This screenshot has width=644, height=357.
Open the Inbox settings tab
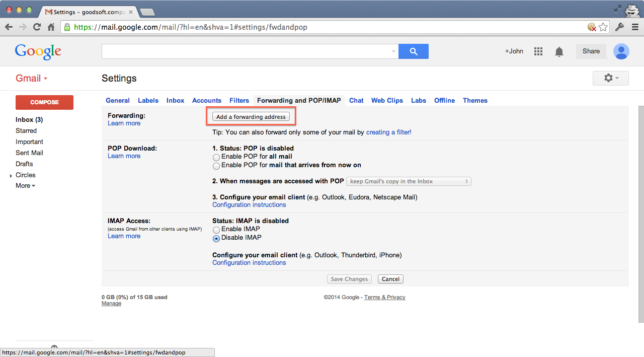click(176, 101)
